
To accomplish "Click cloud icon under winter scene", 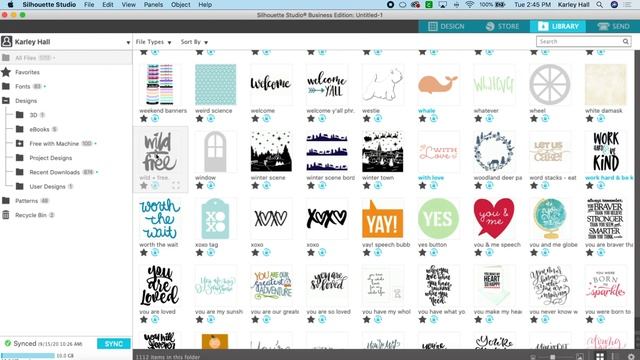I will click(x=267, y=185).
